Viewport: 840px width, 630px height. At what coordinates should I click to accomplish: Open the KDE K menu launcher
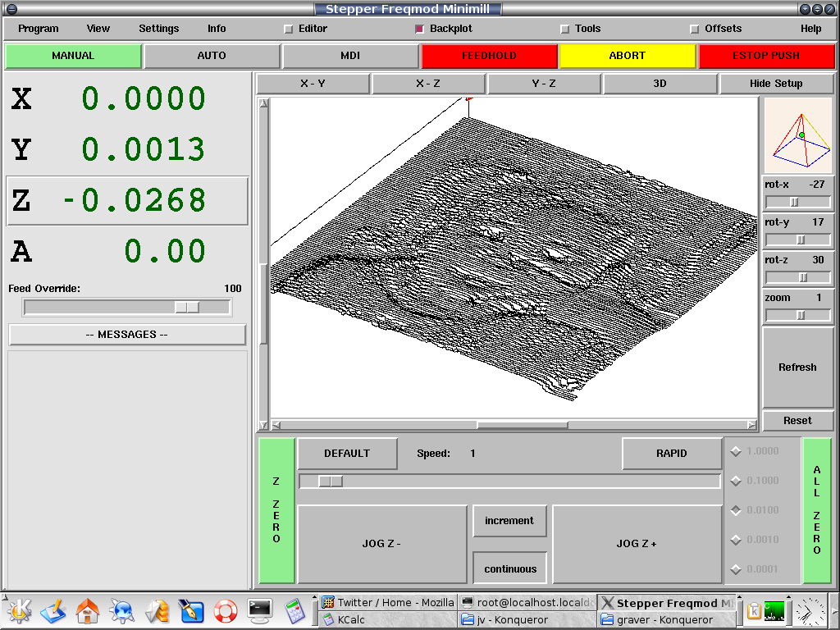(19, 611)
